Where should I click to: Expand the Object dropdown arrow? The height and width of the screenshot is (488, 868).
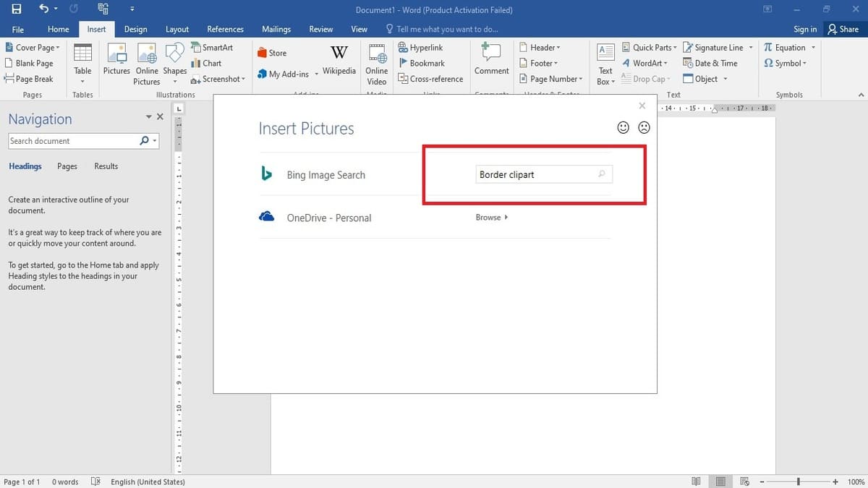pyautogui.click(x=725, y=79)
